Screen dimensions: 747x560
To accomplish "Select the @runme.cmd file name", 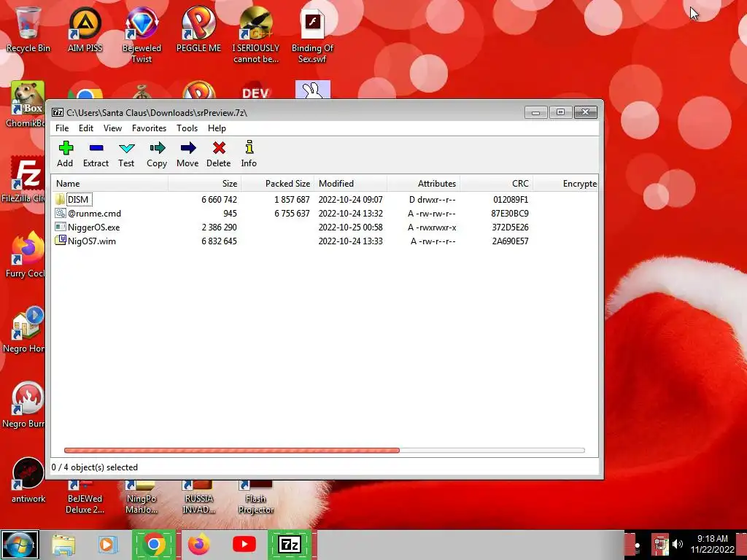I will (x=94, y=214).
